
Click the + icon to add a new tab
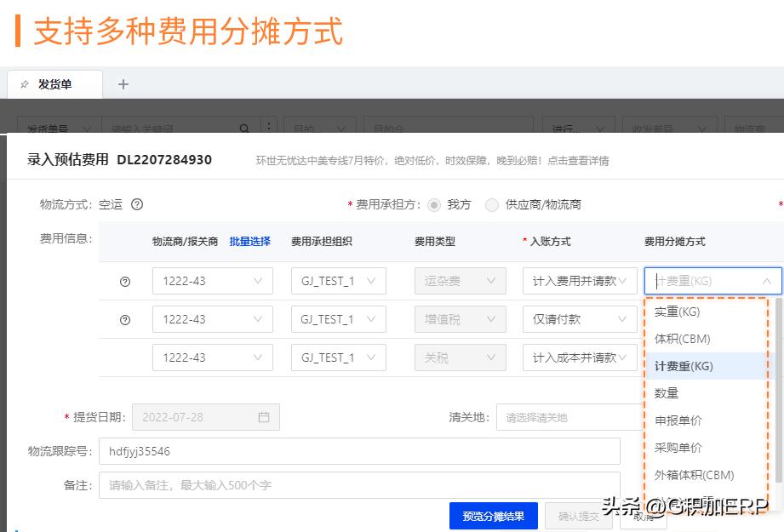pyautogui.click(x=123, y=83)
